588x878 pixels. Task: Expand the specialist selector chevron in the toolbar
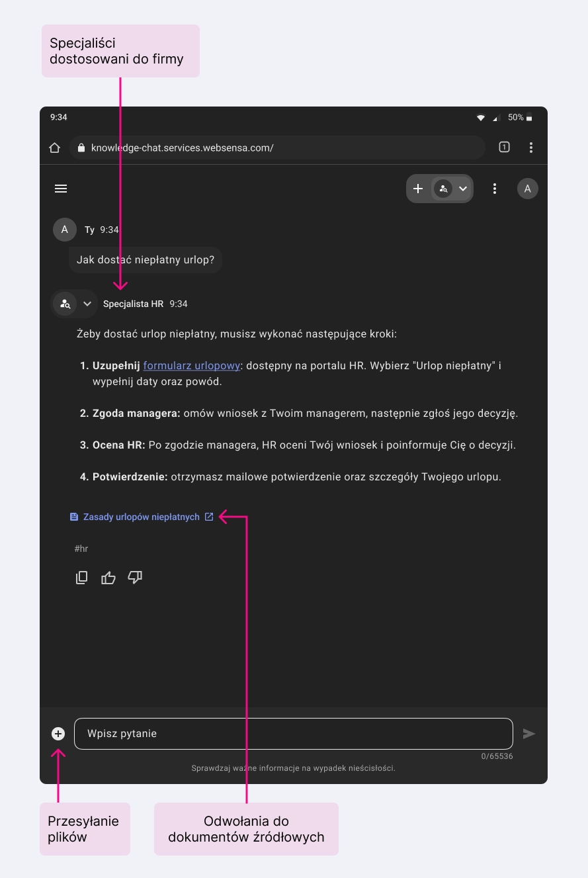coord(463,189)
